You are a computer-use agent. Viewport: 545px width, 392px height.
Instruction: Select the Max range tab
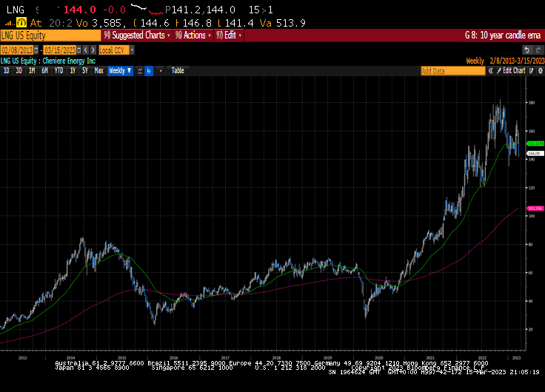click(x=99, y=71)
